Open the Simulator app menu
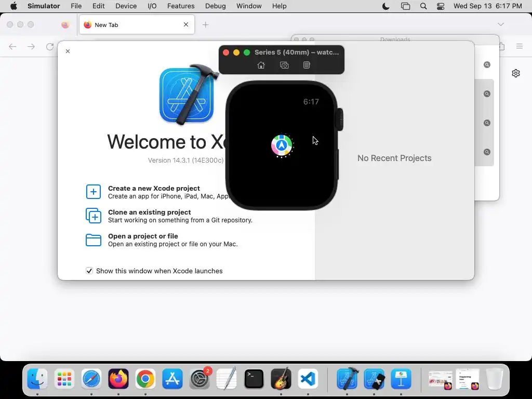The image size is (532, 399). point(44,6)
